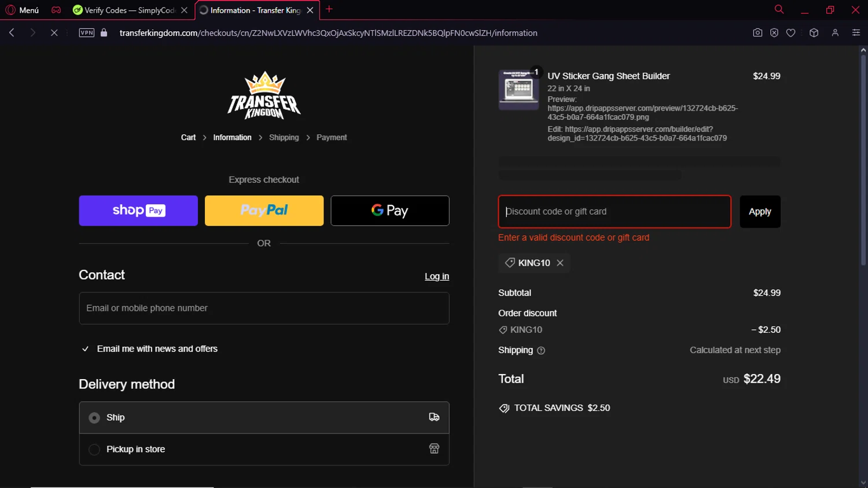Remove the KING10 discount tag
868x488 pixels.
(560, 263)
